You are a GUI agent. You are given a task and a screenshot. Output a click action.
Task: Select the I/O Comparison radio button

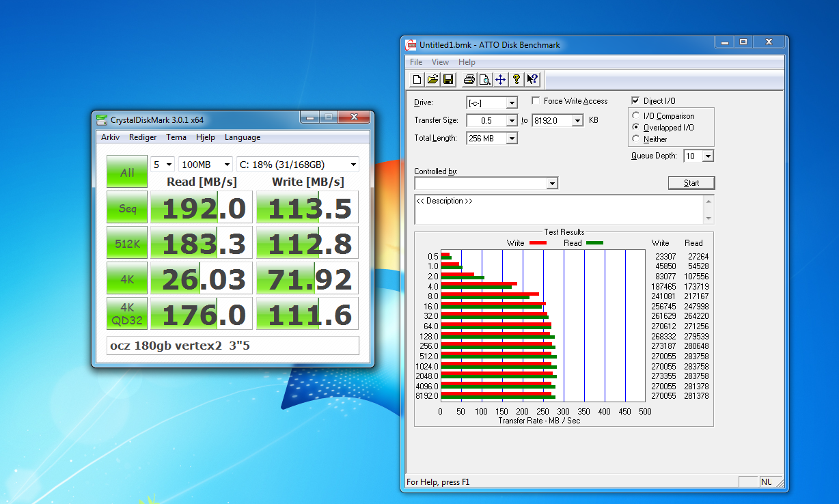(x=637, y=115)
